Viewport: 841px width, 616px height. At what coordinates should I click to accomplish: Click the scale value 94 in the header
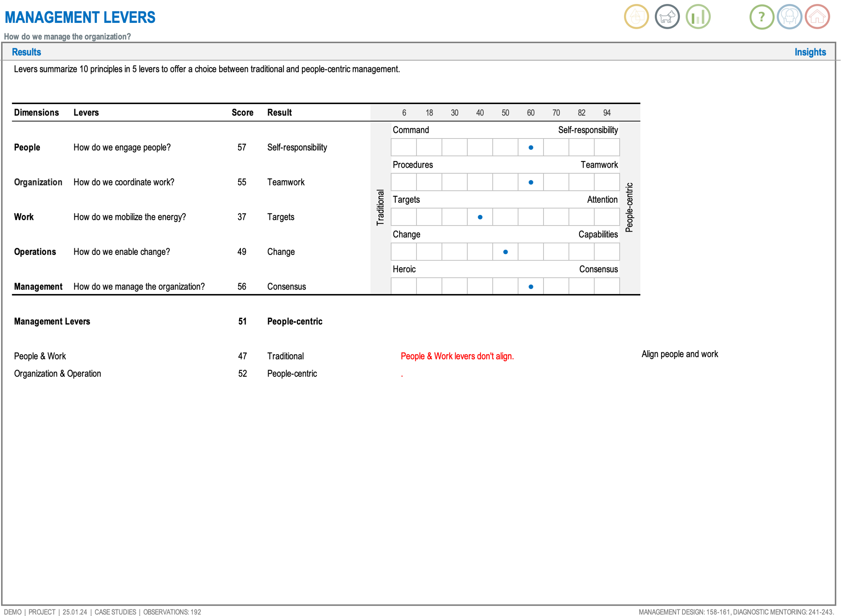tap(607, 113)
